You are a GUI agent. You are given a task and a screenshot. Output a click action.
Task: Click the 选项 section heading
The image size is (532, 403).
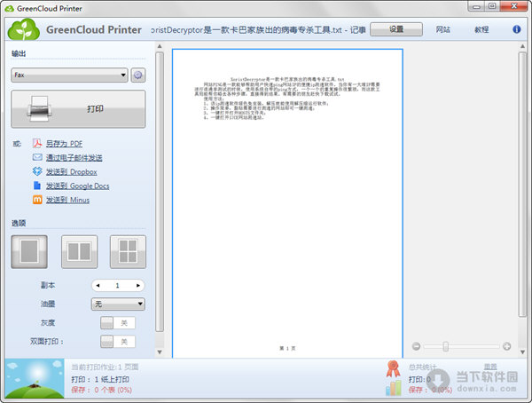click(x=19, y=223)
